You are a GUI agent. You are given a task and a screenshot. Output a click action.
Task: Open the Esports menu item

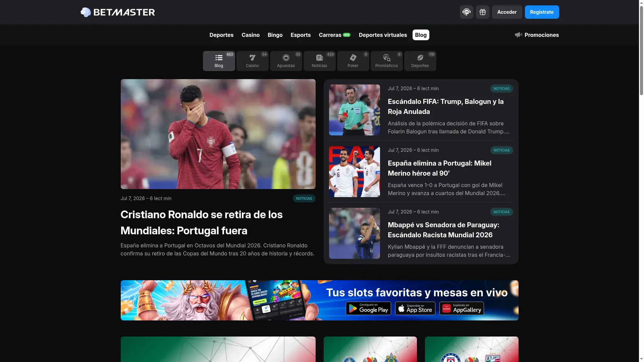tap(301, 35)
